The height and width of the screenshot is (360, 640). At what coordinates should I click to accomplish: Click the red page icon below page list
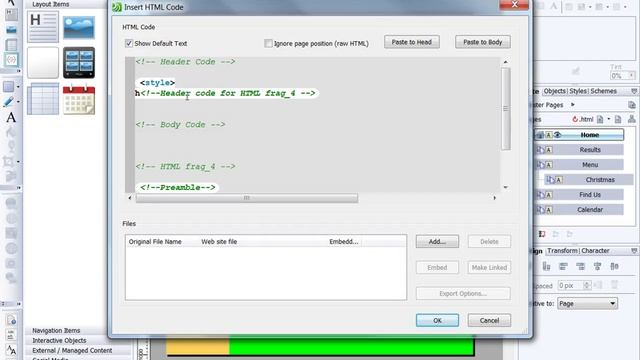click(542, 234)
